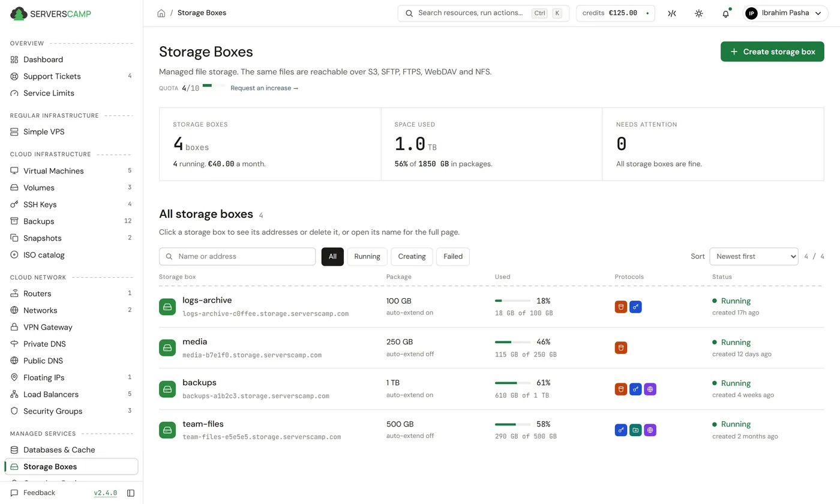The height and width of the screenshot is (504, 840).
Task: Open the Ibrahim Pasha account menu
Action: (785, 13)
